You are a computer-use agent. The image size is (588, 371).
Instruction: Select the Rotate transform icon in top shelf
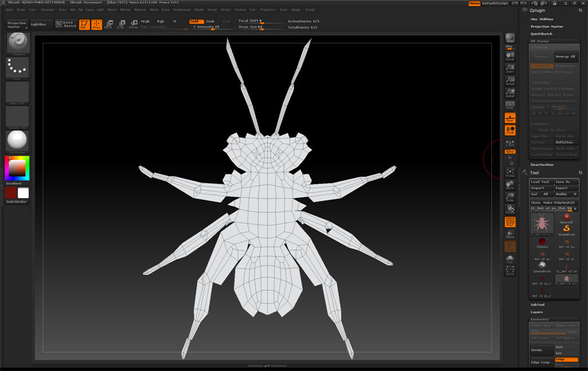134,25
